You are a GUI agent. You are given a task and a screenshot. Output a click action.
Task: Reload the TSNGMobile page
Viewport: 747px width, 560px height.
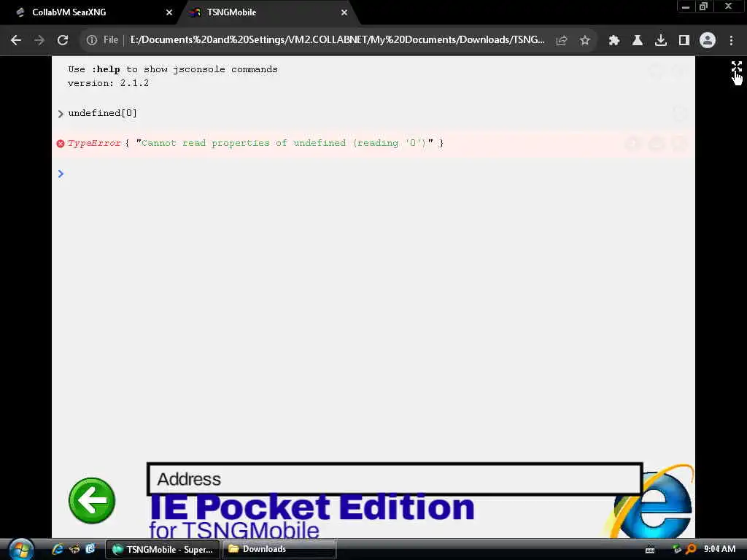(63, 40)
